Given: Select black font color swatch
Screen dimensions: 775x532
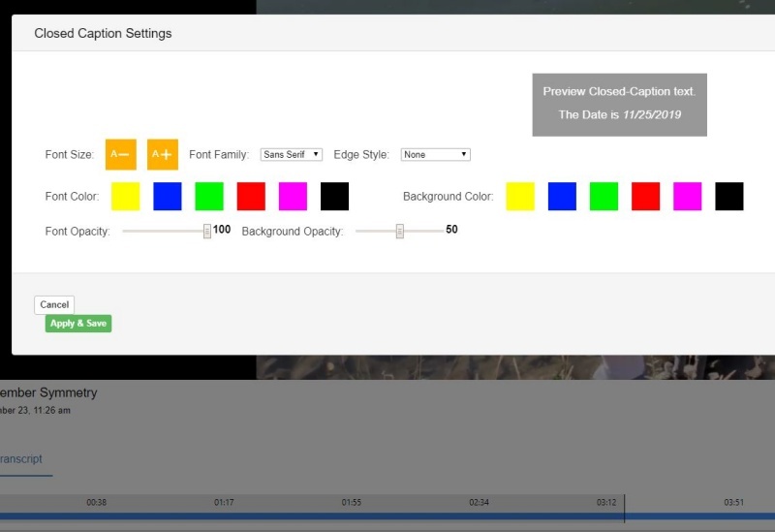Looking at the screenshot, I should pos(334,196).
